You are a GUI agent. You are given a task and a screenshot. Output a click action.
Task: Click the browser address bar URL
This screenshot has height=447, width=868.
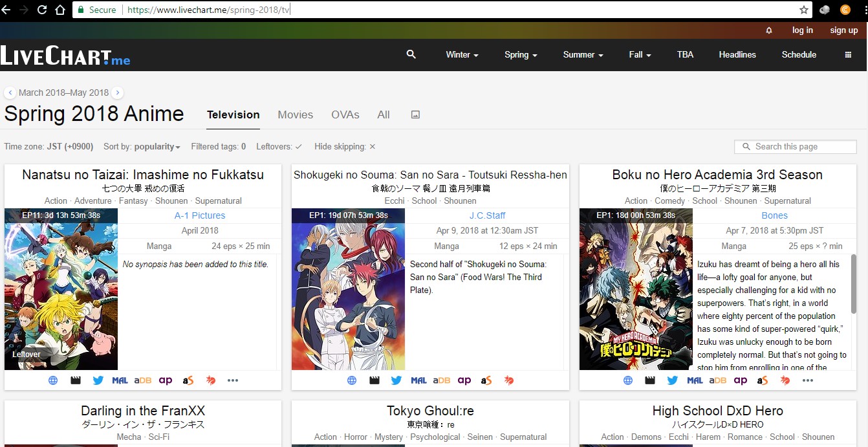(209, 10)
